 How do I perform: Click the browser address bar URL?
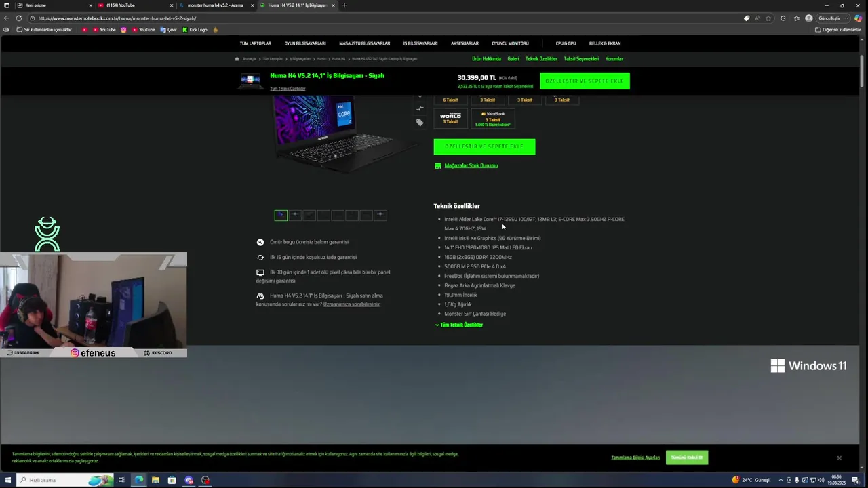point(117,18)
